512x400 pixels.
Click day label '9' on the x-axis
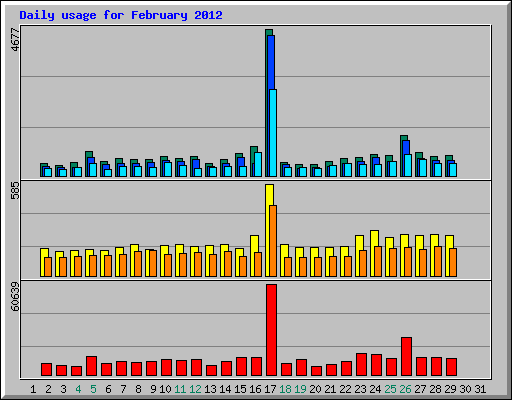click(x=153, y=389)
